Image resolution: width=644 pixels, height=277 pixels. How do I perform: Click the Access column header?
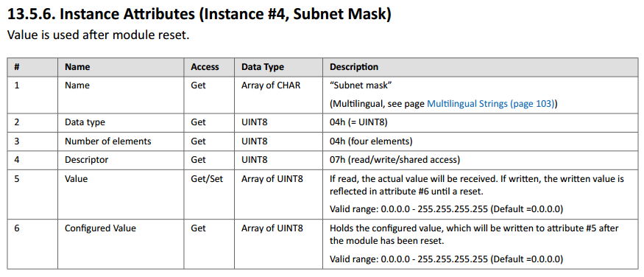pos(205,66)
